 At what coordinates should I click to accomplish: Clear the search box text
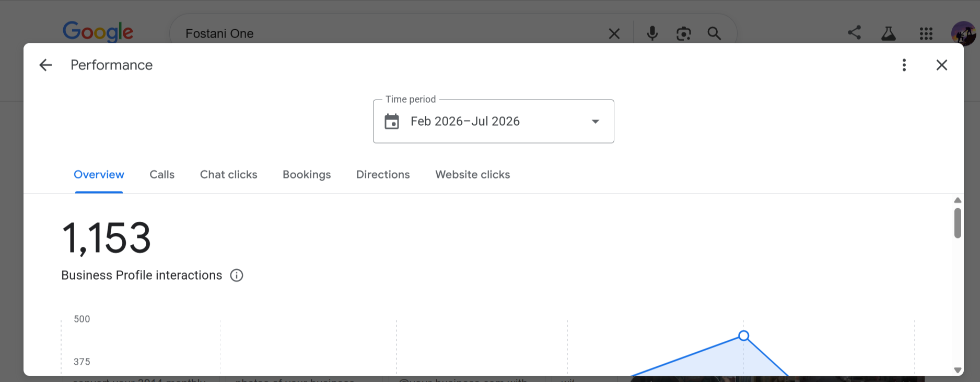(x=614, y=34)
